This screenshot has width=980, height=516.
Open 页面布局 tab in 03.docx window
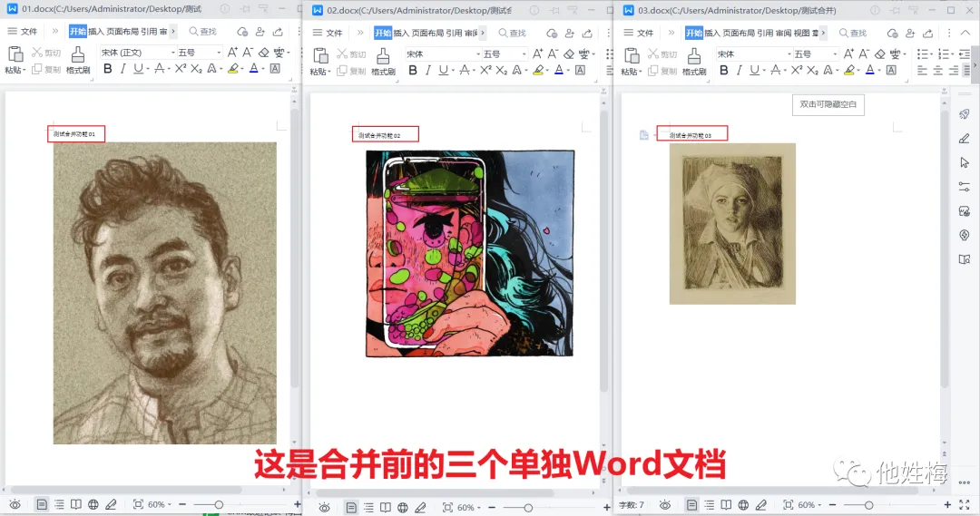click(738, 33)
